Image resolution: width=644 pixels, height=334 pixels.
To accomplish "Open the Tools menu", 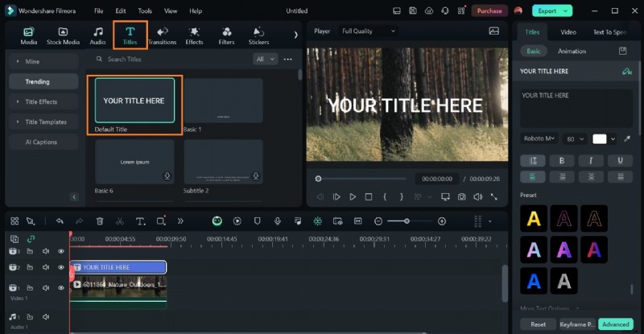I will [145, 11].
